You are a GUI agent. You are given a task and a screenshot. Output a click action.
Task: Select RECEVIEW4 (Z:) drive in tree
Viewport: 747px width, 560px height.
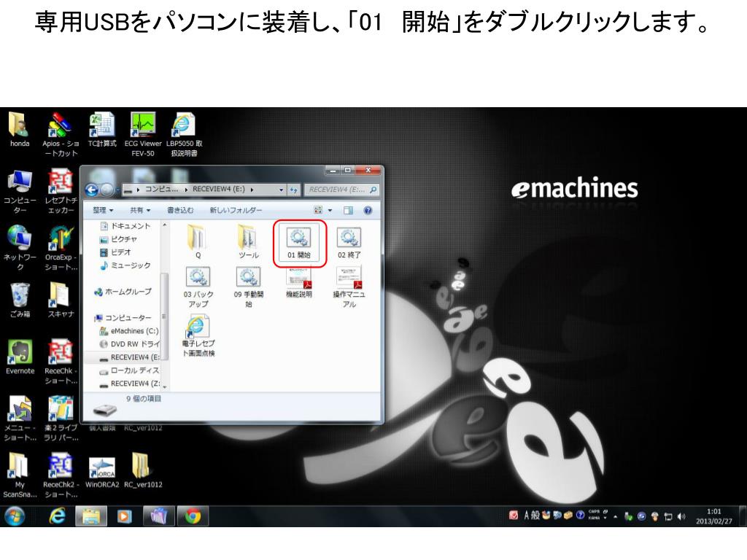pos(129,384)
